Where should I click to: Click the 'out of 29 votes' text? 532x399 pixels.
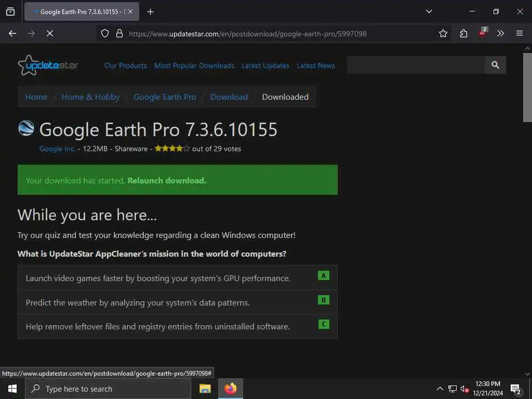click(217, 149)
